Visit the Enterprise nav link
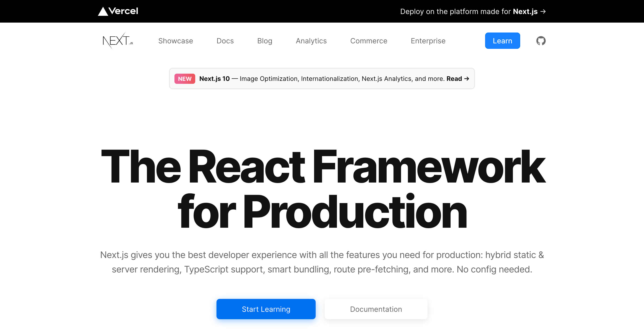644x333 pixels. [428, 41]
